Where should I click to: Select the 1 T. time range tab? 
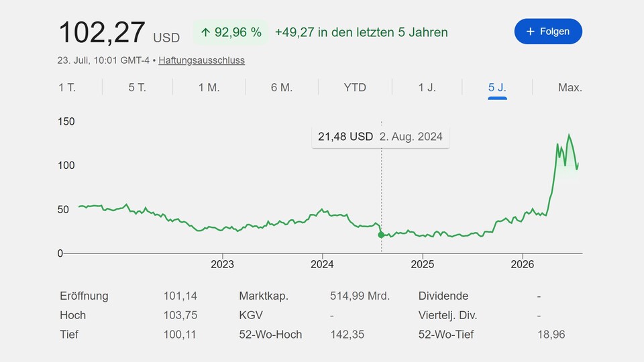coord(67,87)
